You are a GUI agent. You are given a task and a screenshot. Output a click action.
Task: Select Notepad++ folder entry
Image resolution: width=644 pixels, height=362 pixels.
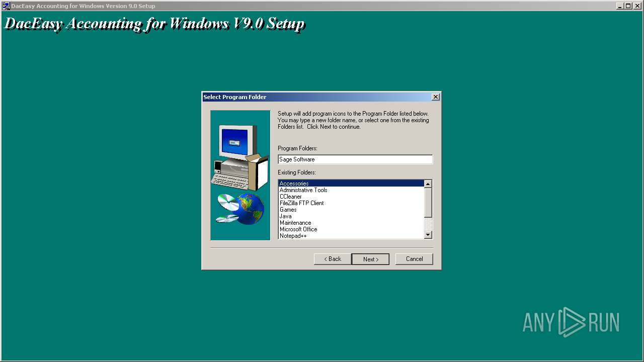(x=351, y=236)
